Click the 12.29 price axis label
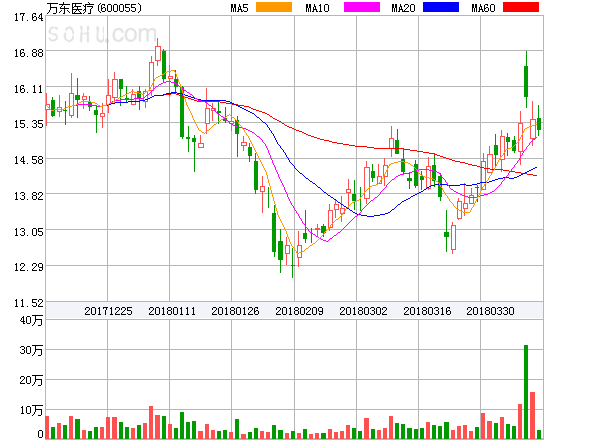This screenshot has width=600, height=440. pyautogui.click(x=29, y=267)
